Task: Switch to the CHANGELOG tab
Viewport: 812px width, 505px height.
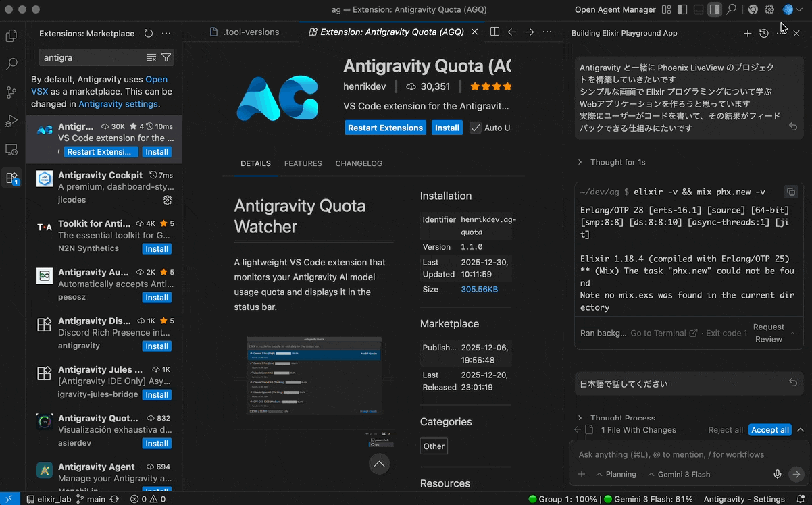Action: click(359, 163)
